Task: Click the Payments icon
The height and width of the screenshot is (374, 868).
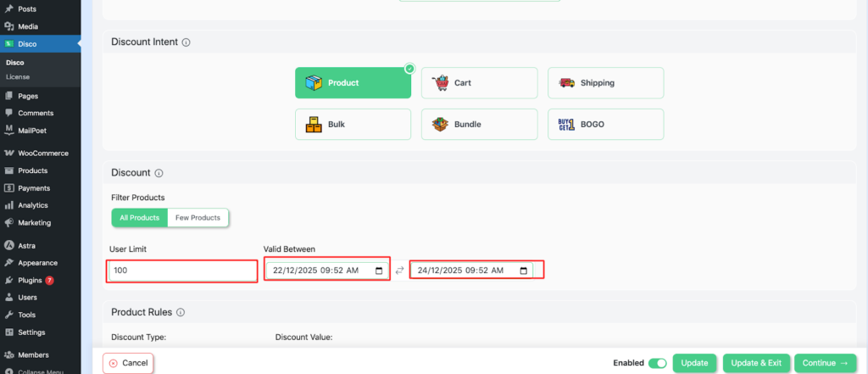Action: [8, 187]
